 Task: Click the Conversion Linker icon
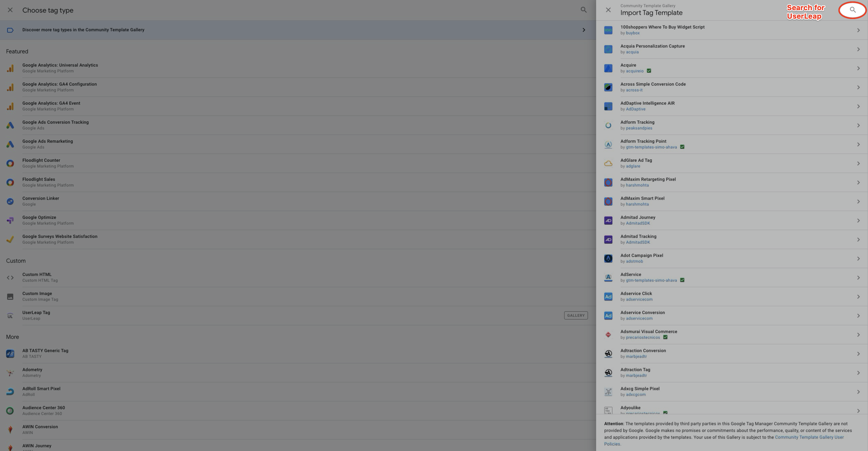pos(10,202)
